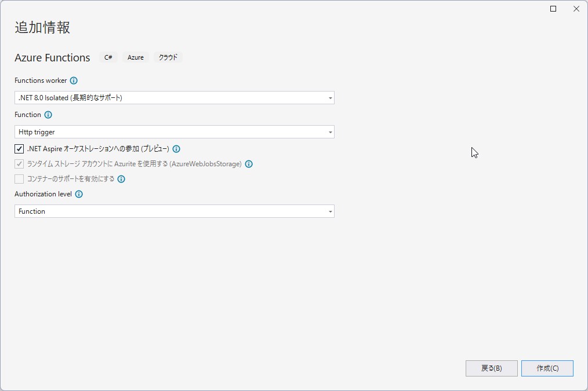Viewport: 588px width, 391px height.
Task: Click the 戻る(B) back button
Action: pos(492,368)
